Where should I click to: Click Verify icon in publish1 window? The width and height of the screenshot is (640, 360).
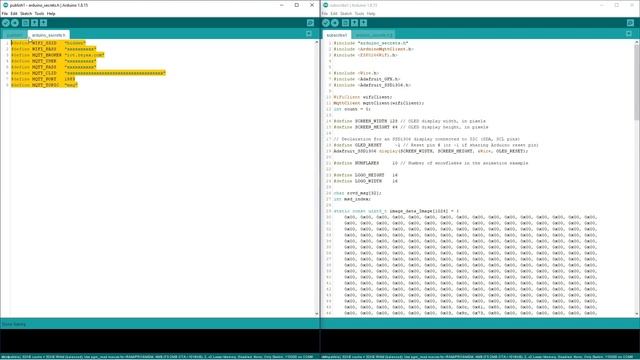point(6,23)
